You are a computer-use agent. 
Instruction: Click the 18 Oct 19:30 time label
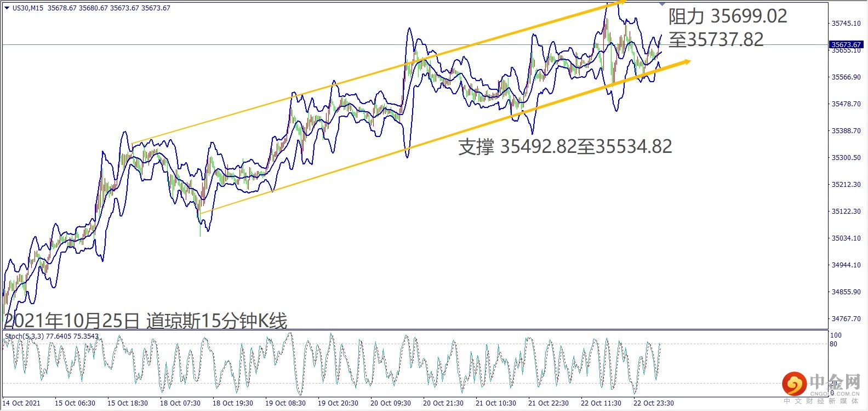[233, 403]
